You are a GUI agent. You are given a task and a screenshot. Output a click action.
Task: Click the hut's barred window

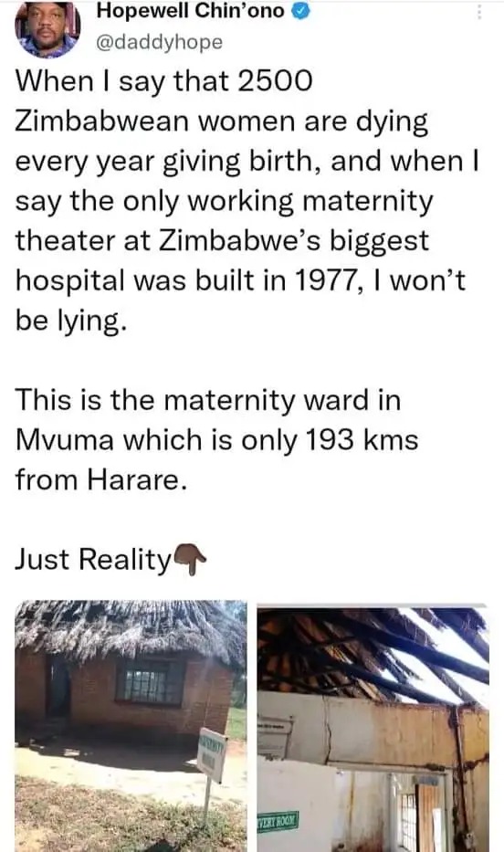(x=151, y=681)
